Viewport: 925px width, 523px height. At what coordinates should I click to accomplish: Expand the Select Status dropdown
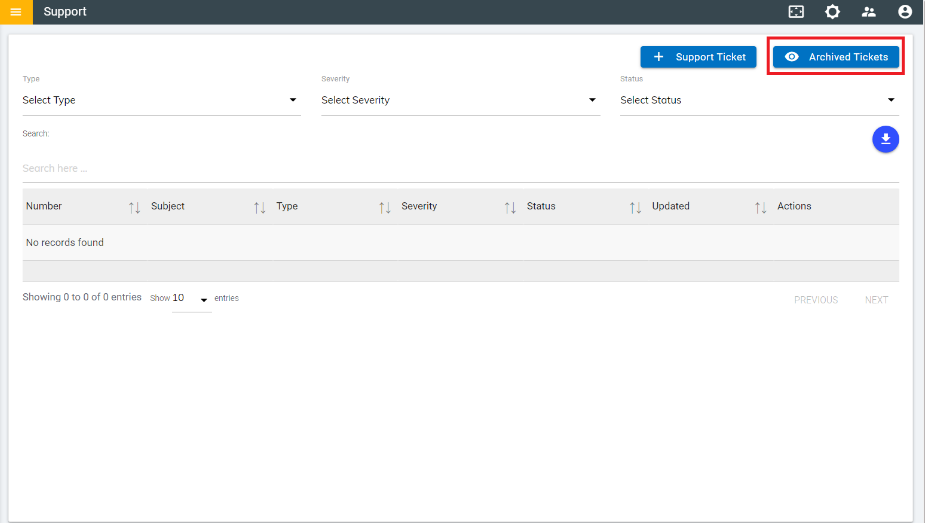758,100
